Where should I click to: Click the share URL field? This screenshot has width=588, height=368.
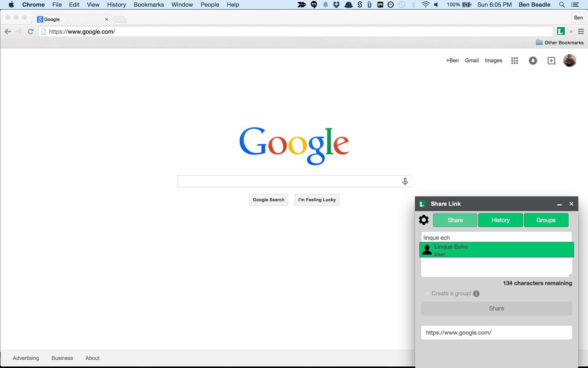pos(497,333)
